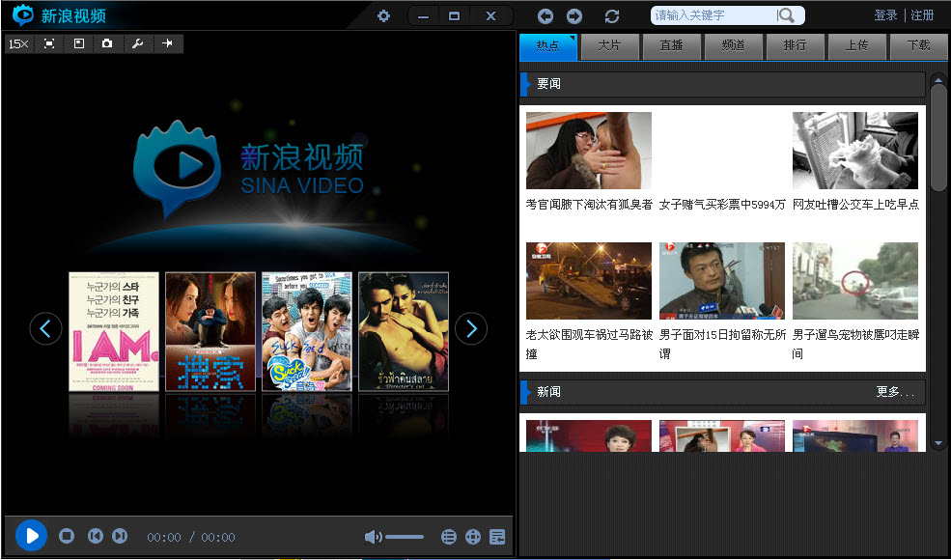This screenshot has width=951, height=560.
Task: Click the scrollbar up arrow in right panel
Action: [x=938, y=79]
